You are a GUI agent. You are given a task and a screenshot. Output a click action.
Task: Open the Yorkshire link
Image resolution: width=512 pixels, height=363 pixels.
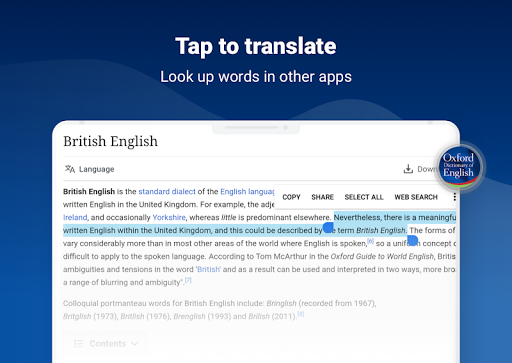tap(169, 217)
